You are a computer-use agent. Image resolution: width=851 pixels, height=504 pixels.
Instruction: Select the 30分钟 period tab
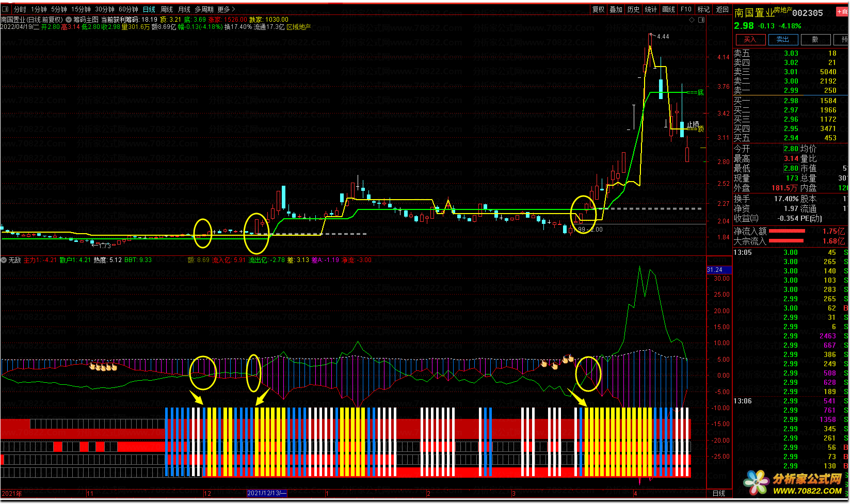[x=104, y=9]
